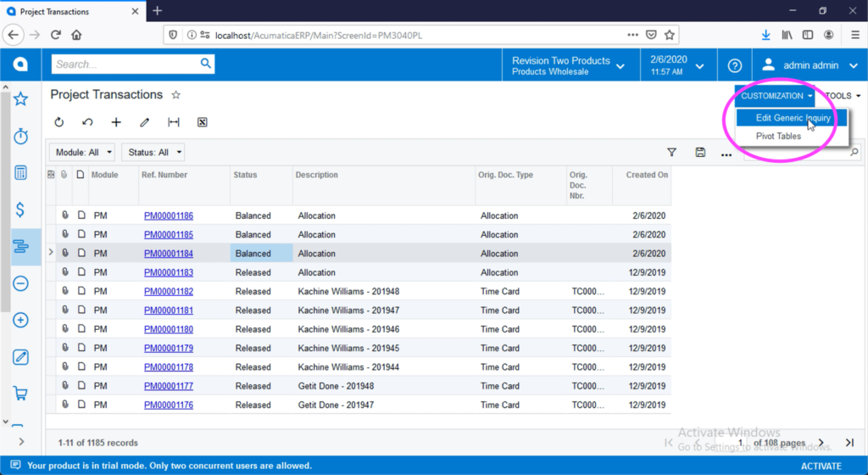Open the PM00001176 reference link
Screen dimensions: 868x475
click(169, 405)
